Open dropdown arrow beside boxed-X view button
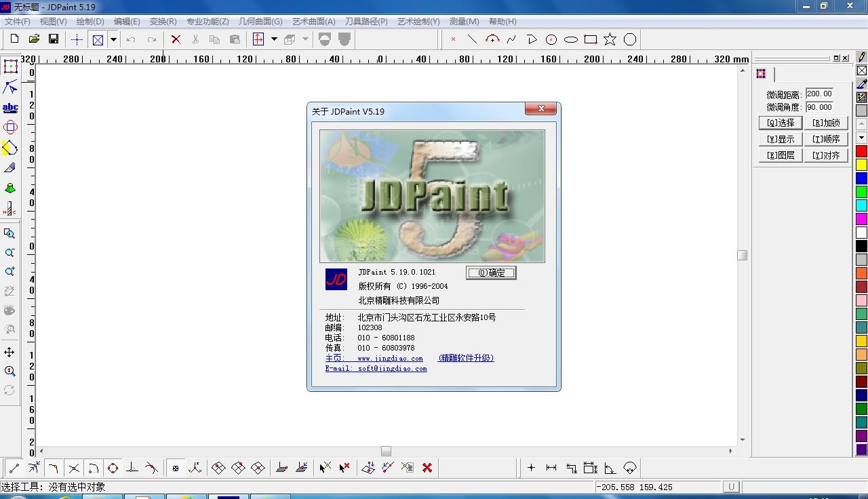Image resolution: width=868 pixels, height=499 pixels. pyautogui.click(x=113, y=39)
